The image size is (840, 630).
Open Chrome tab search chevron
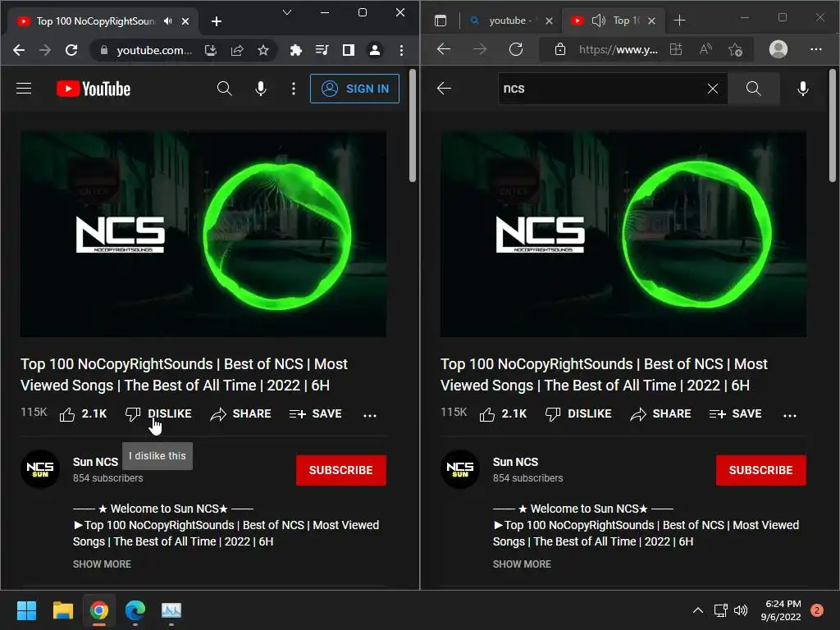tap(287, 12)
